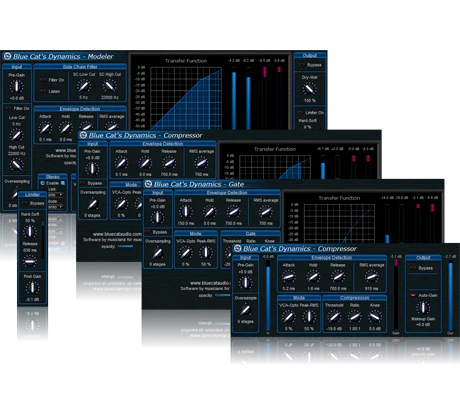Click the Dry-Wet knob in Modeler Output

point(309,89)
